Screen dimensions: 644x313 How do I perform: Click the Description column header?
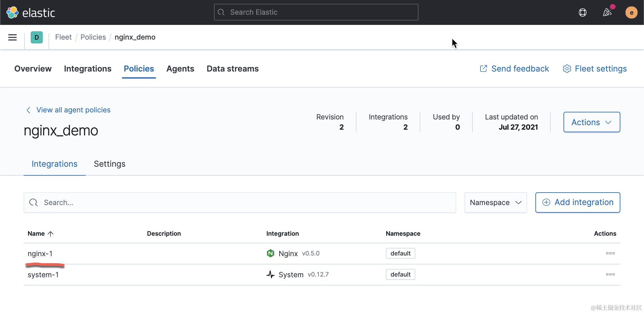tap(164, 233)
